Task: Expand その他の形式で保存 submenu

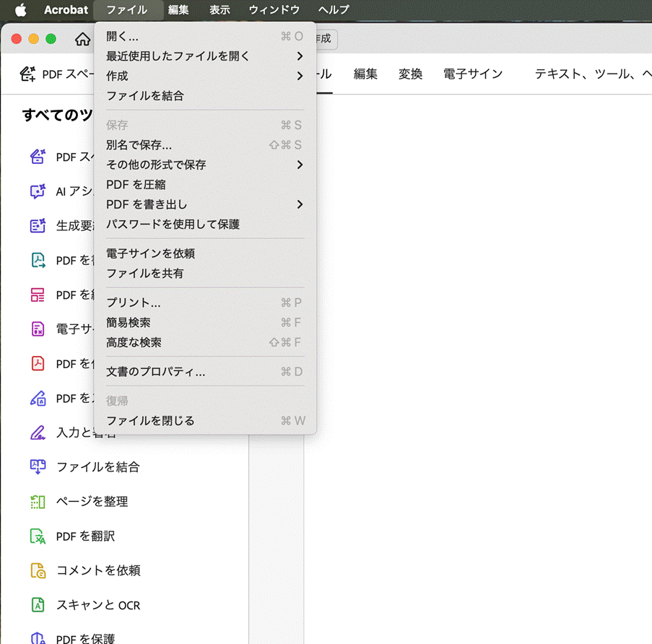Action: (205, 165)
